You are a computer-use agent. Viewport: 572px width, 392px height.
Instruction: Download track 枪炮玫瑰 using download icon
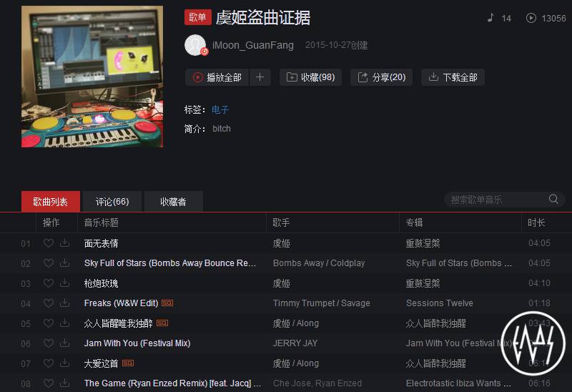click(x=64, y=283)
